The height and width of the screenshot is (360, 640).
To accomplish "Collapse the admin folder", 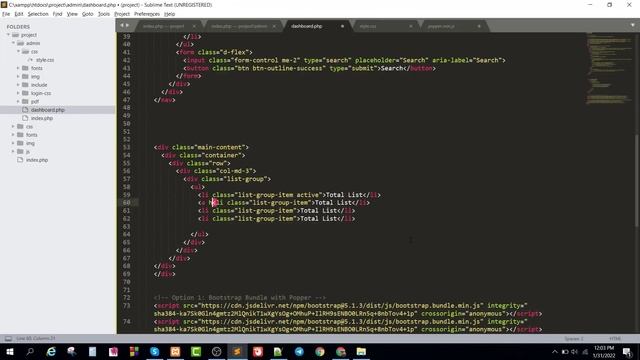I will [13, 43].
